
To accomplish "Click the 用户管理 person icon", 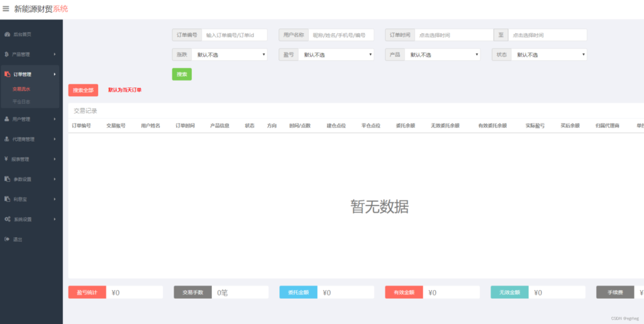I will coord(6,119).
